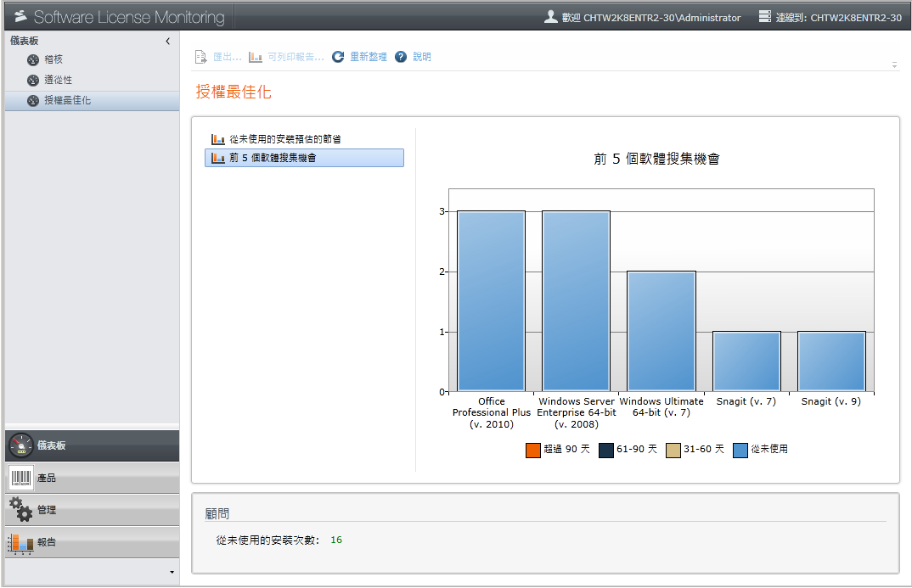Click the orange 超過 90 天 legend swatch
912x588 pixels.
click(532, 451)
